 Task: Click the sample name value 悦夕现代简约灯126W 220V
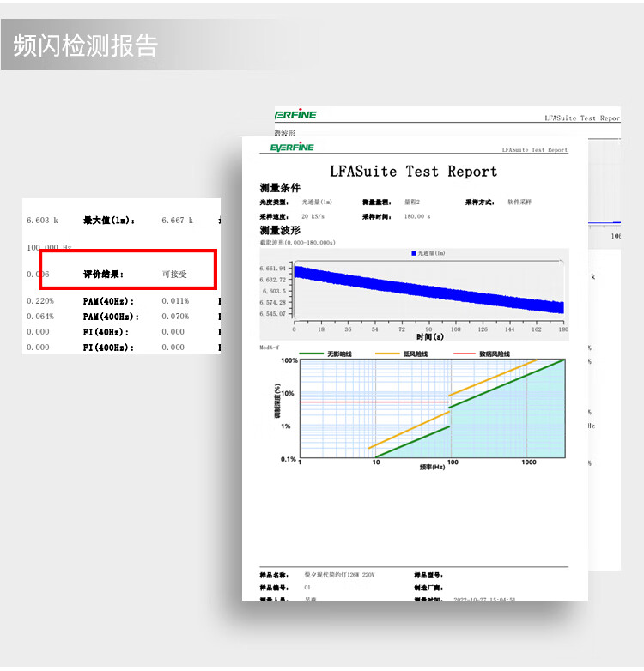pyautogui.click(x=339, y=575)
